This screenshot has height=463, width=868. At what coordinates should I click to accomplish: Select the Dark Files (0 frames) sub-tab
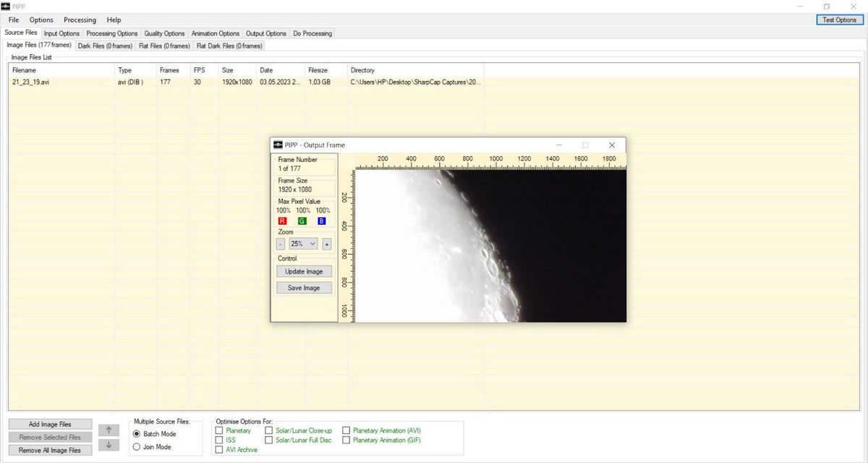point(105,46)
